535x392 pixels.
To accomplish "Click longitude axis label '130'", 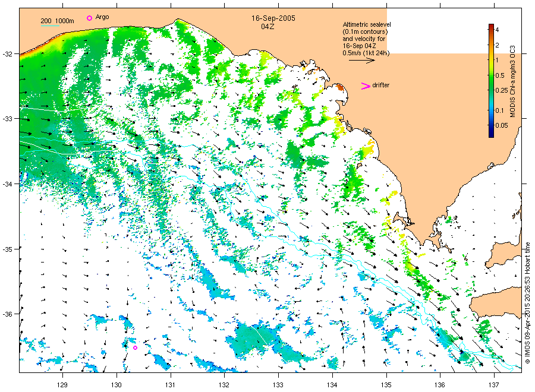I will click(117, 385).
